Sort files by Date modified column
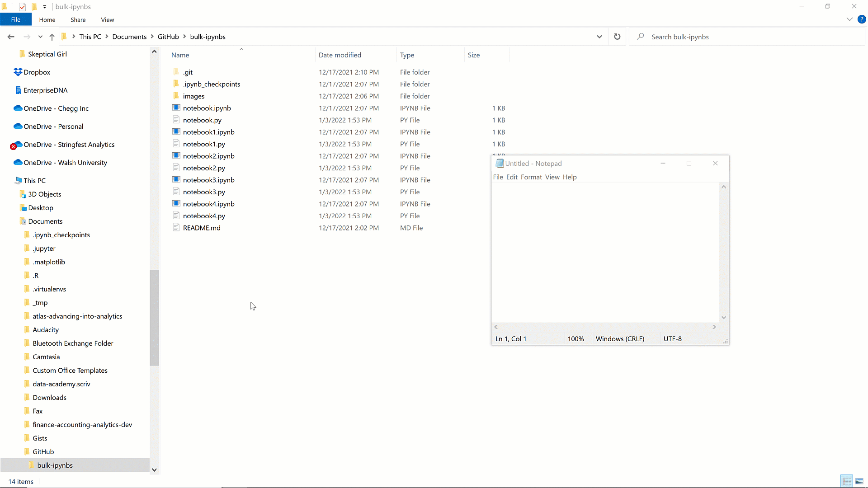Image resolution: width=868 pixels, height=488 pixels. pyautogui.click(x=340, y=55)
